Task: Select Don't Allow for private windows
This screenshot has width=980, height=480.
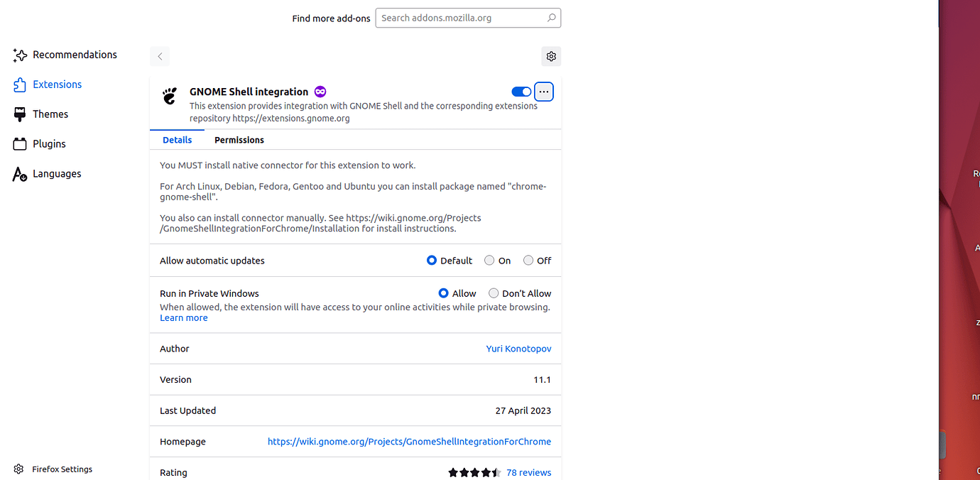Action: pyautogui.click(x=494, y=293)
